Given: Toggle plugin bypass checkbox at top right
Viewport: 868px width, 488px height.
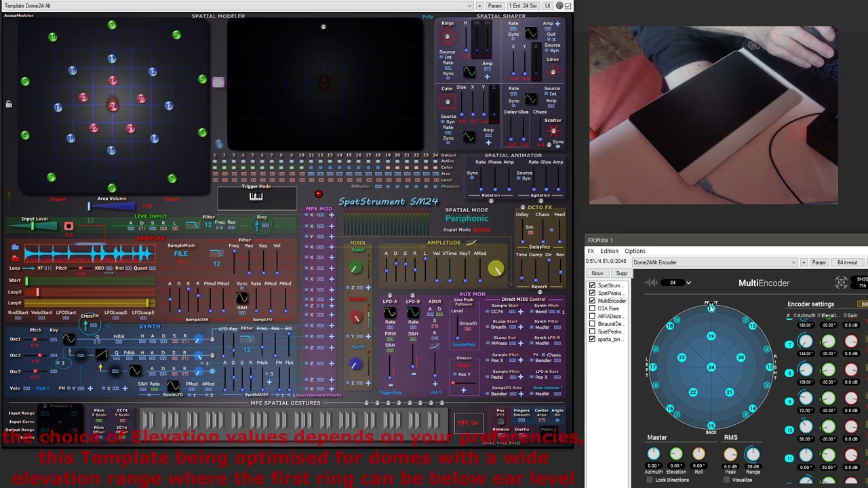Looking at the screenshot, I should click(568, 5).
